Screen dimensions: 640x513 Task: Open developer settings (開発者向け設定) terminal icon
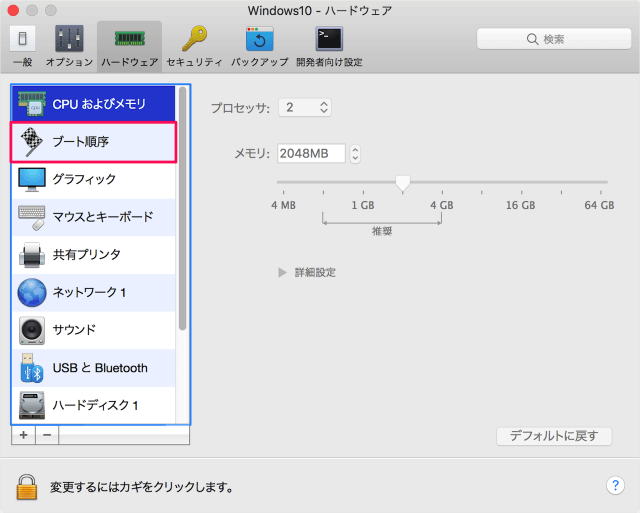click(x=329, y=47)
